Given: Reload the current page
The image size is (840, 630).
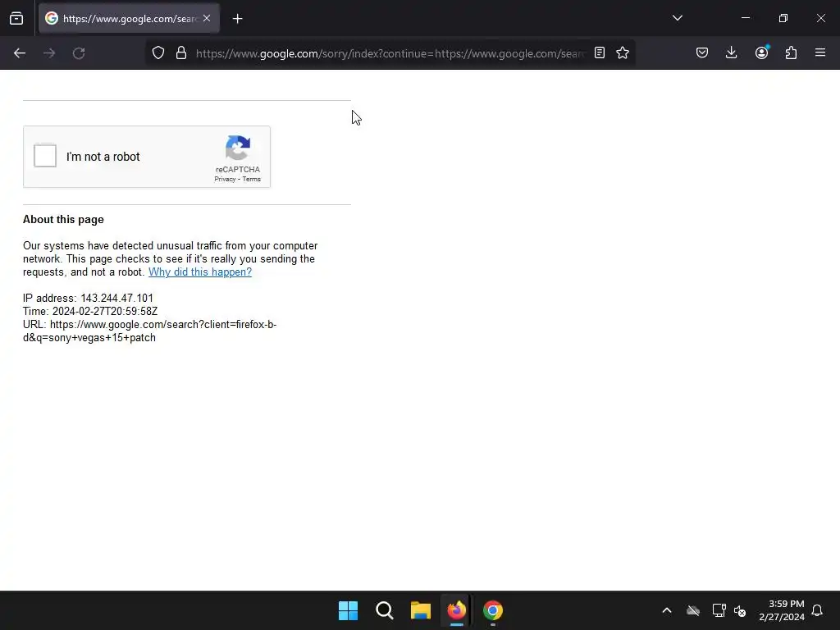Looking at the screenshot, I should point(79,53).
